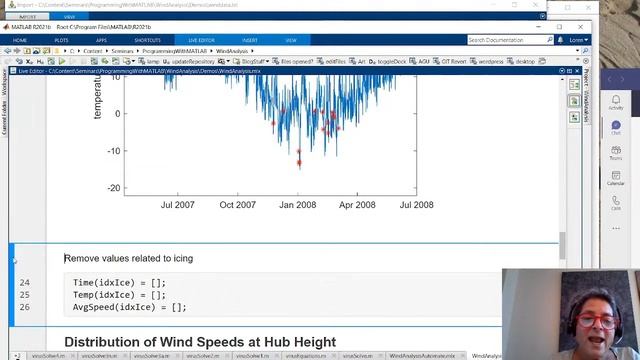The width and height of the screenshot is (640, 360).
Task: Click the GIT Revert shortcut
Action: 449,61
